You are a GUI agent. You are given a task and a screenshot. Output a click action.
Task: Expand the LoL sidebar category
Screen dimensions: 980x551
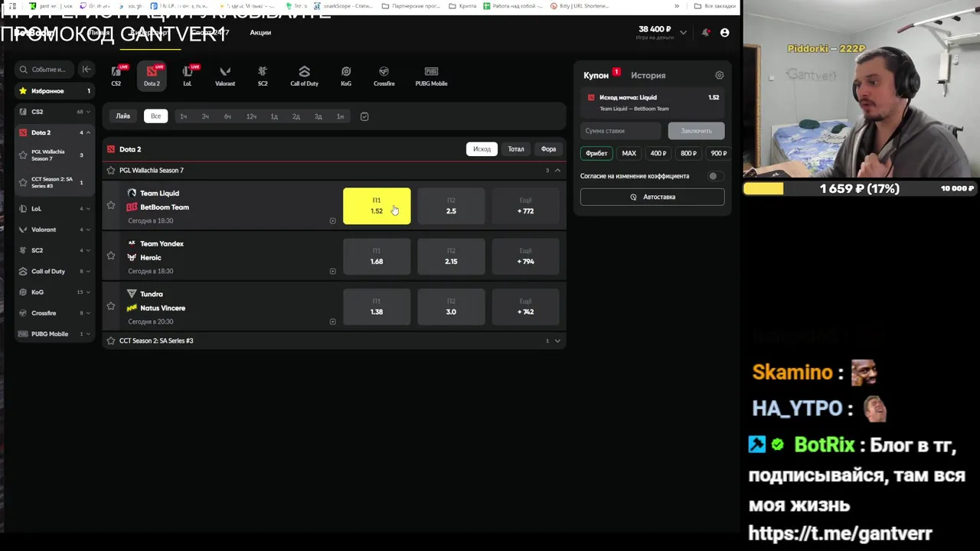tap(88, 208)
